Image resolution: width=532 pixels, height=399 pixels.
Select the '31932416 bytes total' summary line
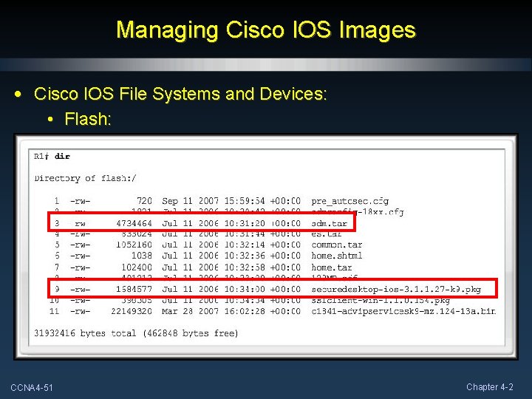pyautogui.click(x=136, y=333)
